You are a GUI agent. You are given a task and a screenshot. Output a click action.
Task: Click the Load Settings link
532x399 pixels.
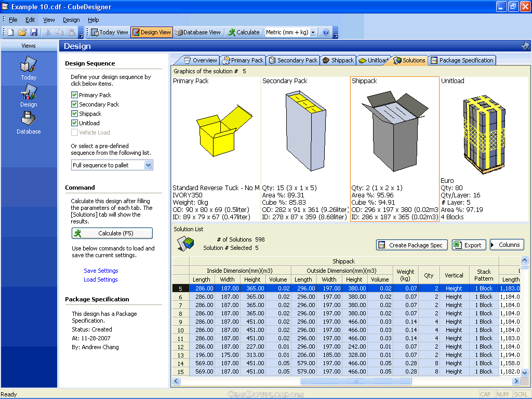pos(101,280)
